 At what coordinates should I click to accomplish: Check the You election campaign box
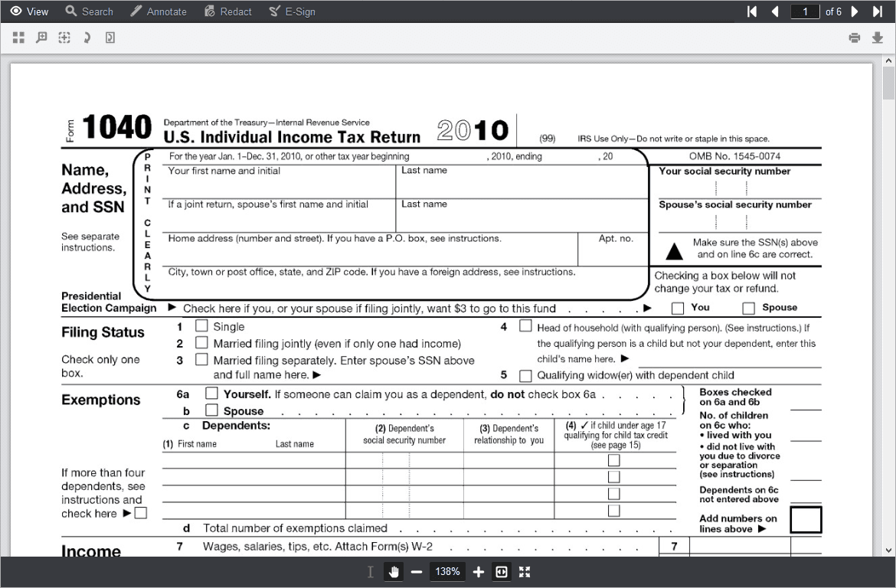[x=678, y=309]
